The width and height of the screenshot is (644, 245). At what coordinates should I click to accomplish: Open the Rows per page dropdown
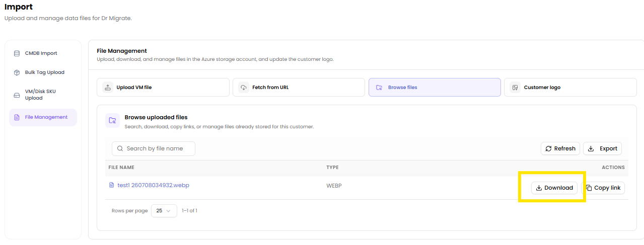(x=164, y=211)
